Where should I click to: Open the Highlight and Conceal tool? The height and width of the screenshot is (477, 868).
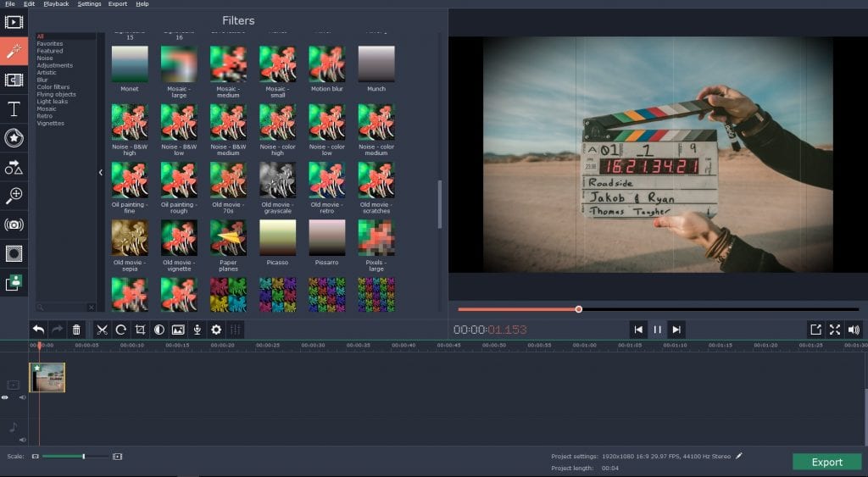pyautogui.click(x=14, y=253)
